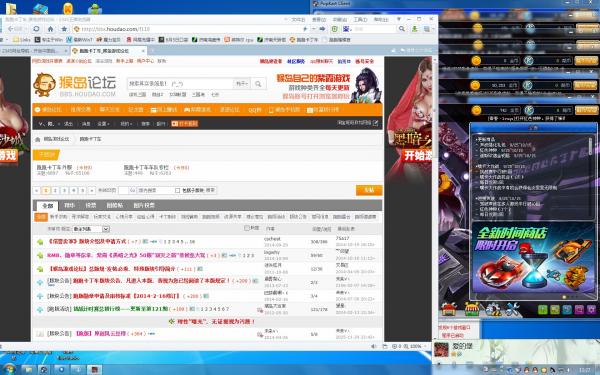This screenshot has height=375, width=600.
Task: Open the green-awning store icon in game
Action: pyautogui.click(x=472, y=309)
